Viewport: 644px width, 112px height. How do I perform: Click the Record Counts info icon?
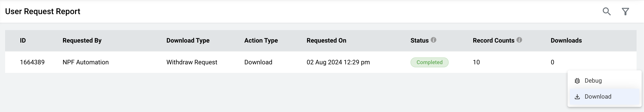click(519, 40)
